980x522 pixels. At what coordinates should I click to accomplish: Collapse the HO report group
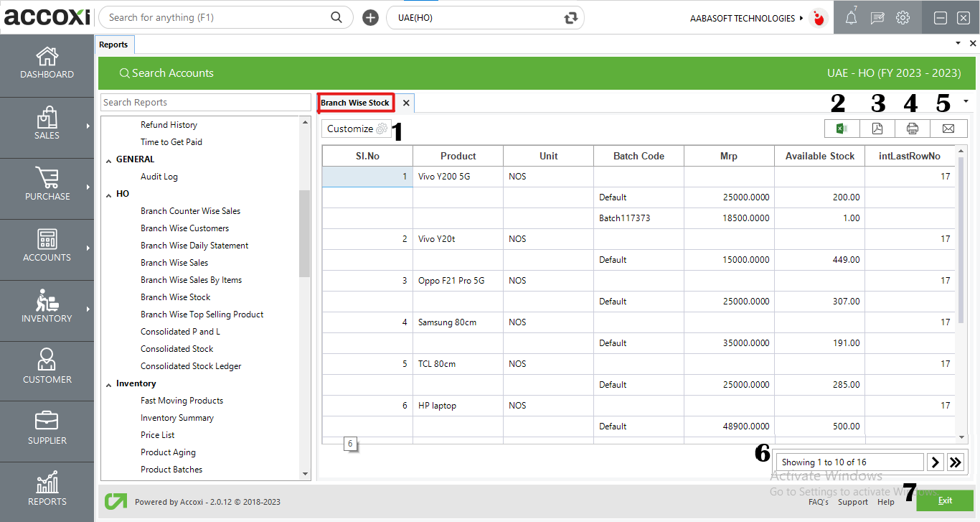click(109, 195)
